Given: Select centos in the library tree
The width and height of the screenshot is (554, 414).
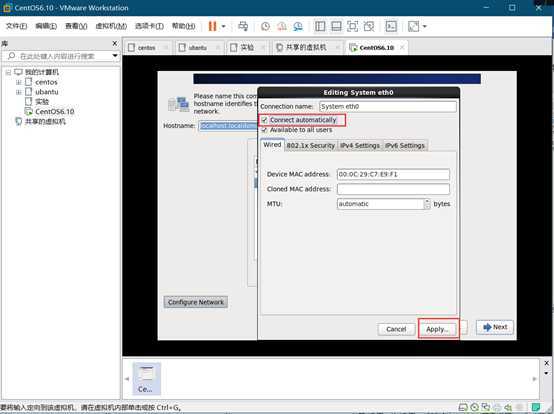Looking at the screenshot, I should (46, 82).
